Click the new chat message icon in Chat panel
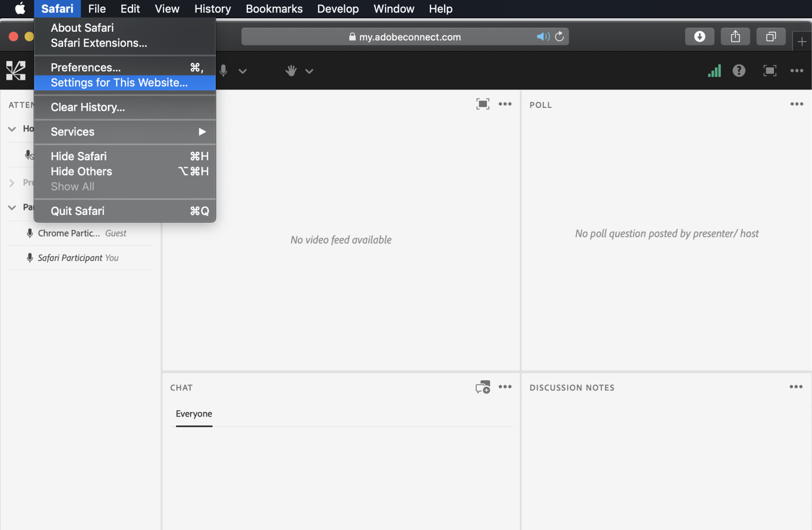 coord(483,387)
